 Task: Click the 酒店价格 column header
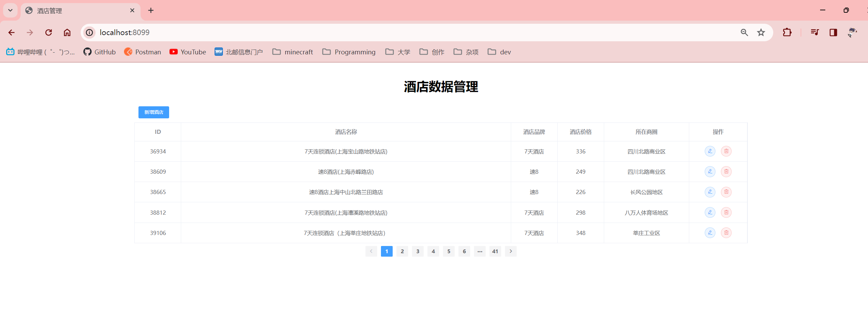(x=581, y=132)
